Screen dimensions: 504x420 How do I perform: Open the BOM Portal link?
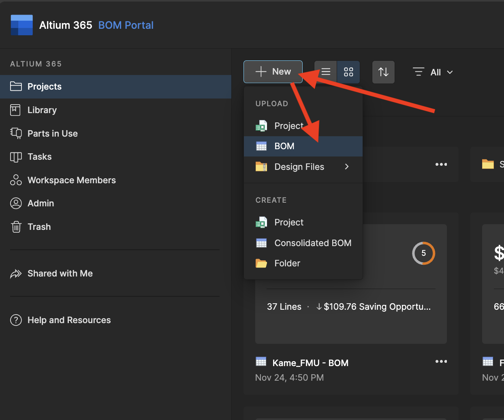[x=126, y=25]
